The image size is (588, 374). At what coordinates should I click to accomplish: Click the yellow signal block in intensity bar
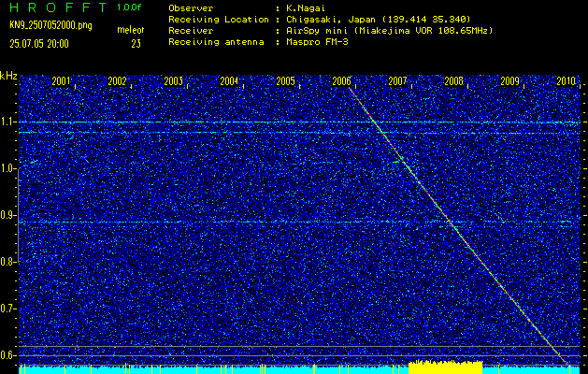point(446,367)
